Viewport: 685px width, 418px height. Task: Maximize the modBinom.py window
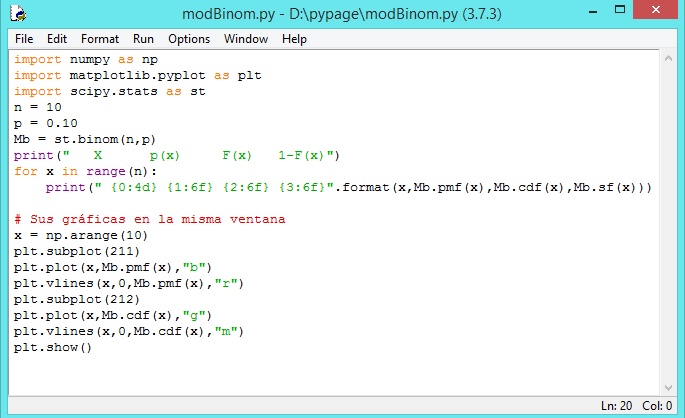(x=619, y=10)
